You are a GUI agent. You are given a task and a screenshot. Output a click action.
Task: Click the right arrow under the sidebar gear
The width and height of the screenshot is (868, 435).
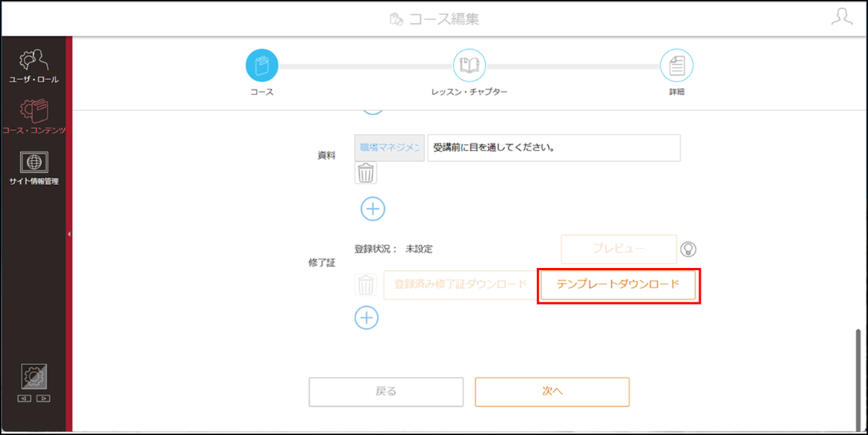(x=43, y=398)
